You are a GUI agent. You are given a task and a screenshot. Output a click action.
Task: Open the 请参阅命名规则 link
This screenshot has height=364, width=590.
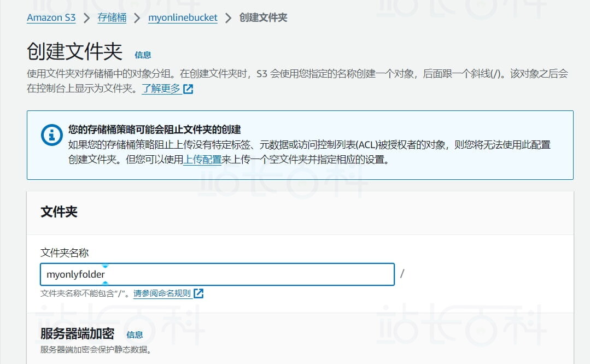point(162,293)
